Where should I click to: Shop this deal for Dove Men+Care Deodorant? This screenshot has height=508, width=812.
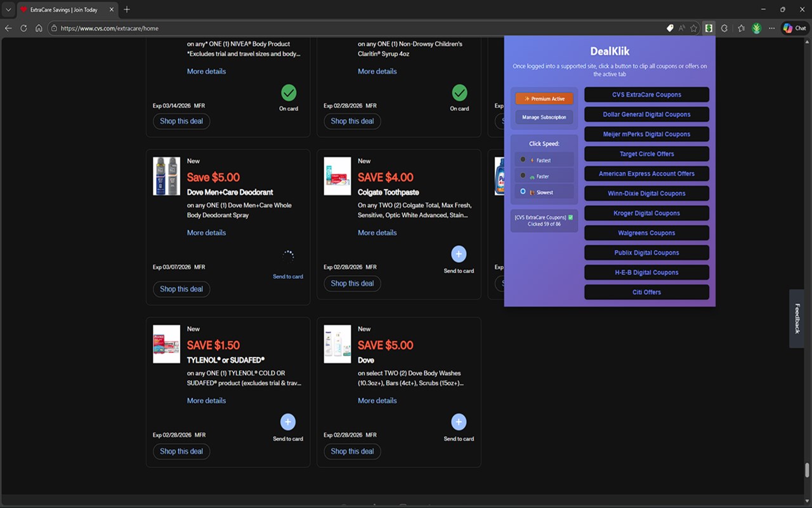tap(181, 289)
